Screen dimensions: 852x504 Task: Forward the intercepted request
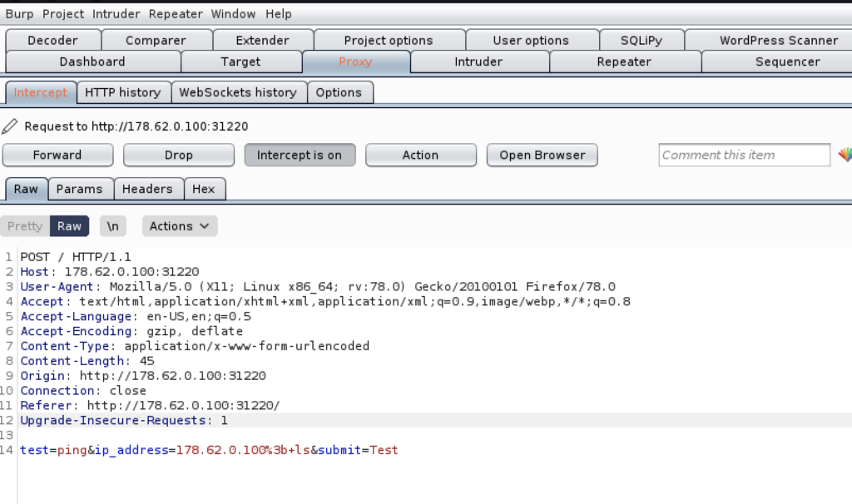tap(57, 156)
